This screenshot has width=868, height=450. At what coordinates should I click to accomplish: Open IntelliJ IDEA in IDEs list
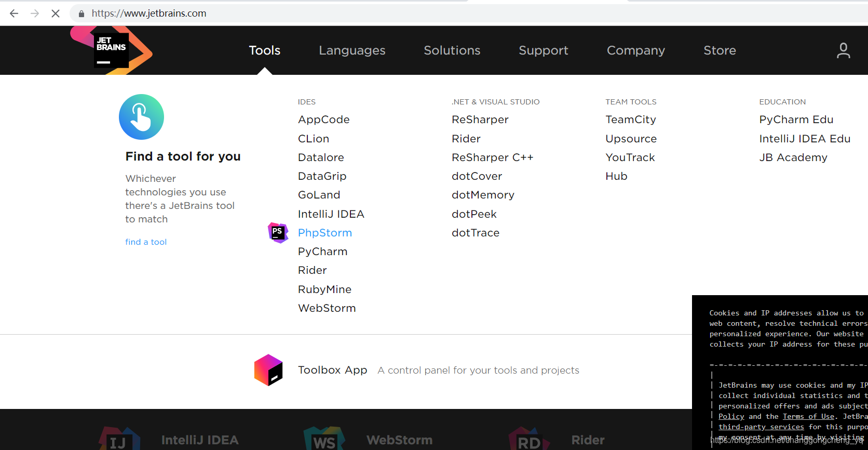[x=331, y=214]
